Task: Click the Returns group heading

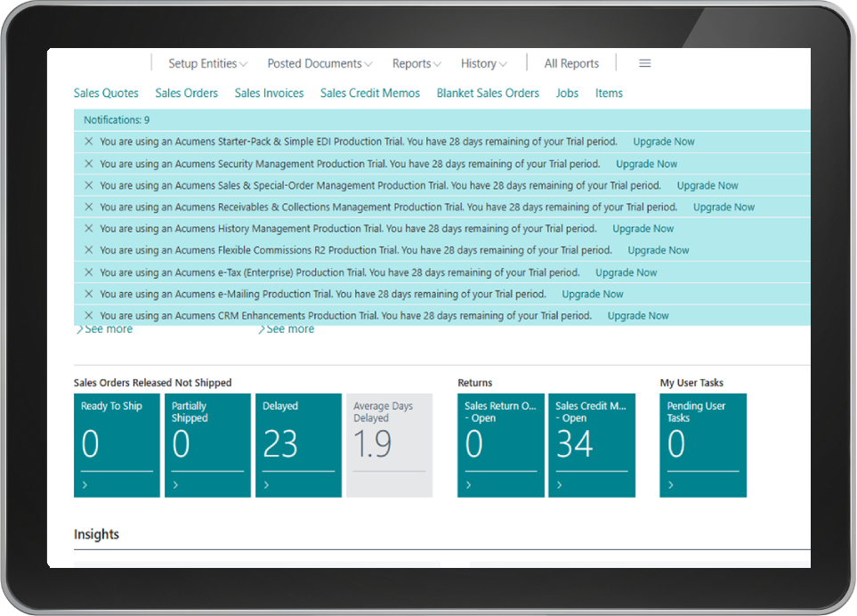Action: point(475,383)
